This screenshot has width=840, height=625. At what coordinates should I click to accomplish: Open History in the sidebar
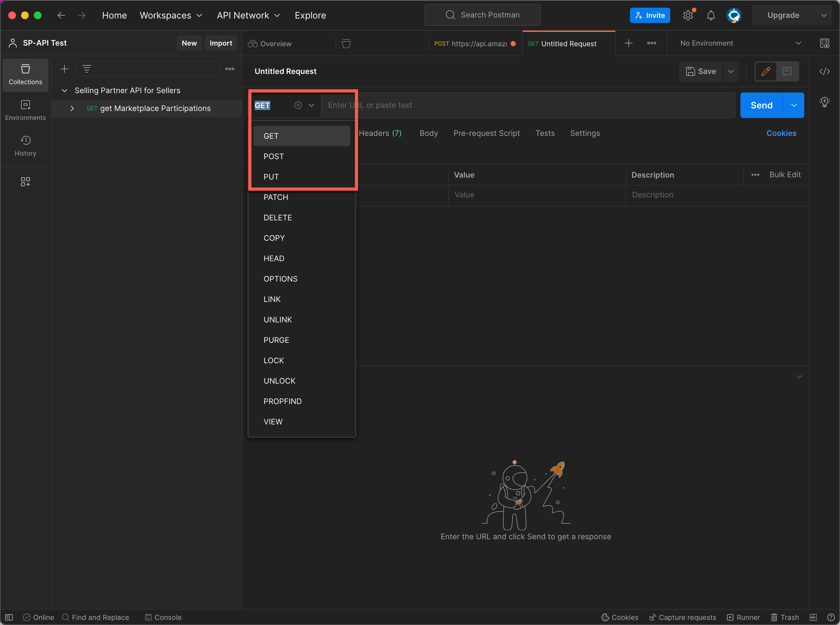coord(25,146)
